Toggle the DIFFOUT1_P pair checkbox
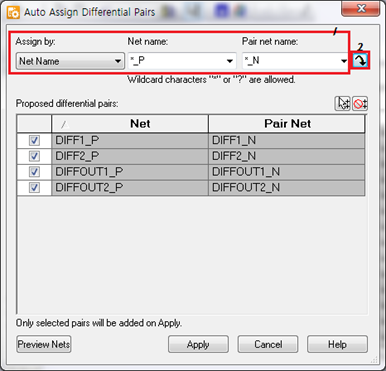 34,172
